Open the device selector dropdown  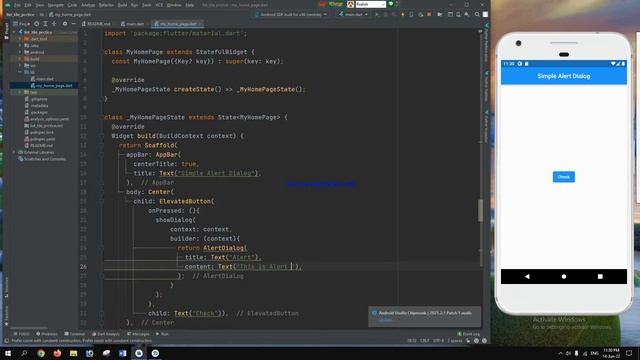291,14
